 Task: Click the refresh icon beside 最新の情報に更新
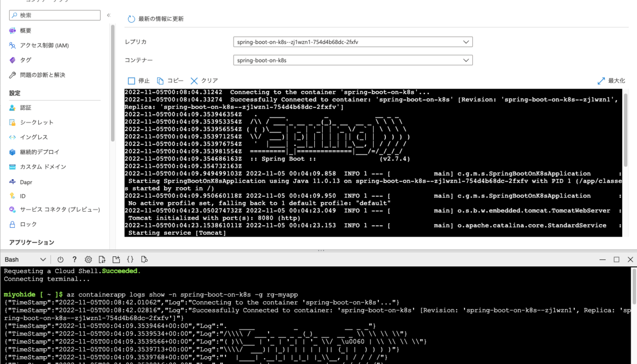tap(131, 19)
